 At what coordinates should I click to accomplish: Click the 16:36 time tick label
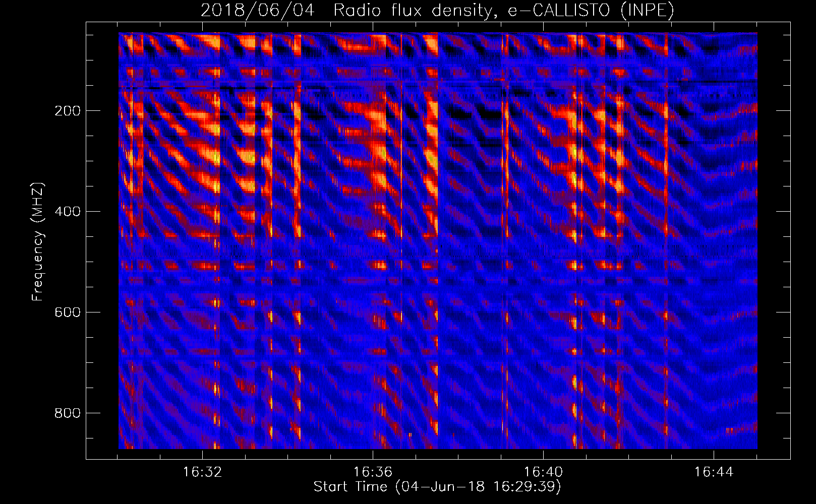pyautogui.click(x=373, y=472)
